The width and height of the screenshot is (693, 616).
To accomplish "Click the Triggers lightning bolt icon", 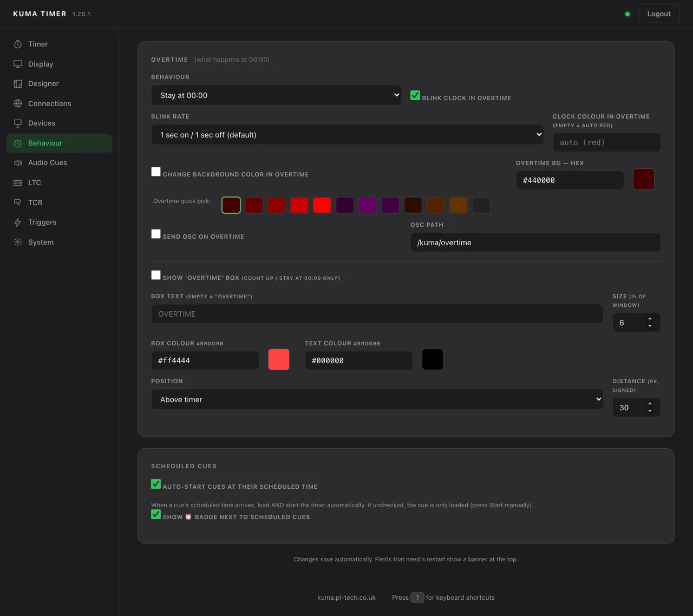I will (x=18, y=222).
